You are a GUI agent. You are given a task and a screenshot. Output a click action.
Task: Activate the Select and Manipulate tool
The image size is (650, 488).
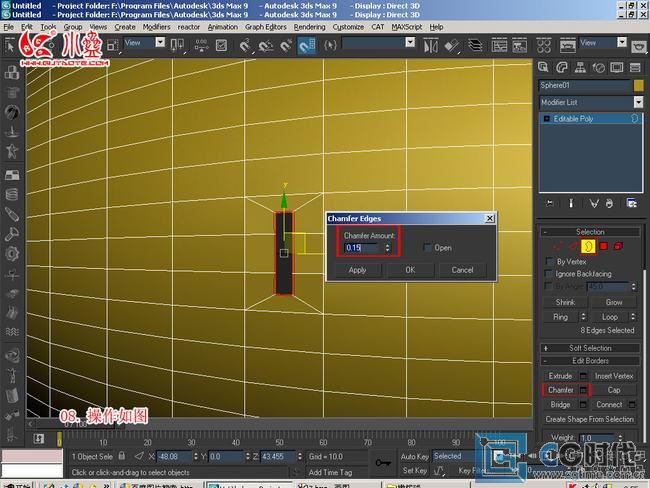(201, 45)
